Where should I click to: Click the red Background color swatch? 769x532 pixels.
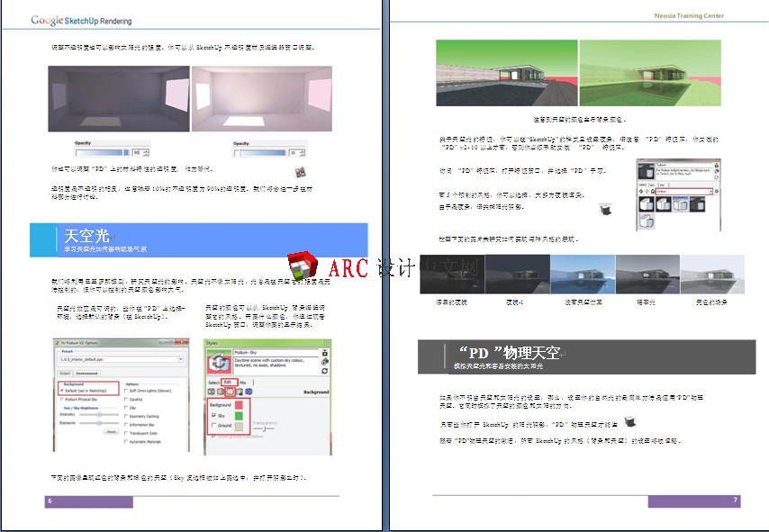pos(239,405)
